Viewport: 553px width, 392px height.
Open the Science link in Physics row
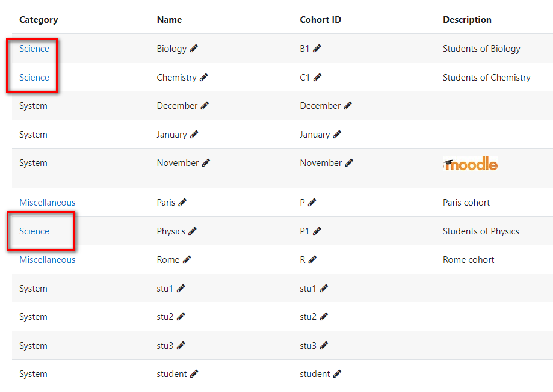coord(34,231)
